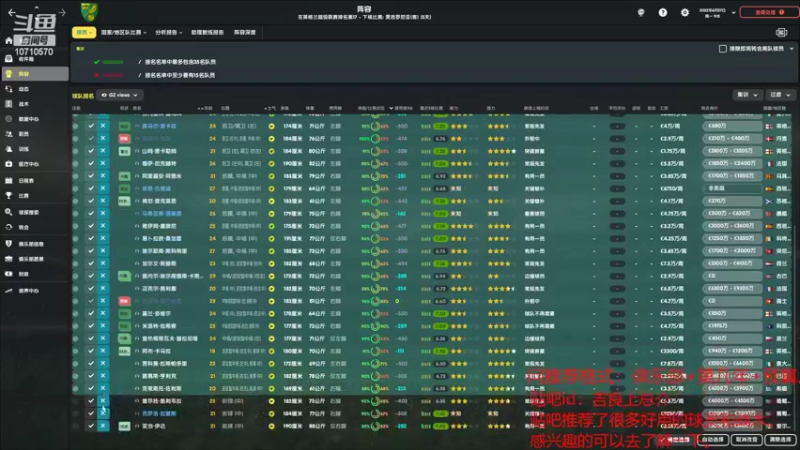Sort by the 身高 height column header
Image resolution: width=800 pixels, height=450 pixels.
point(285,108)
